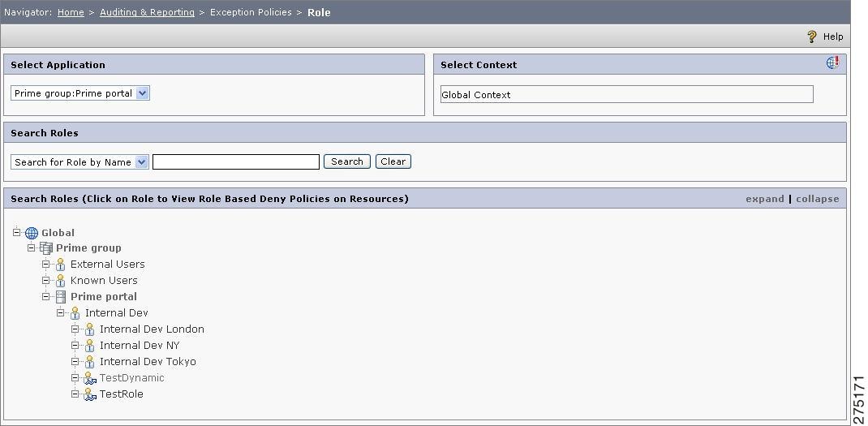Open Auditing & Reporting breadcrumb link
Viewport: 868px width, 426px height.
148,12
